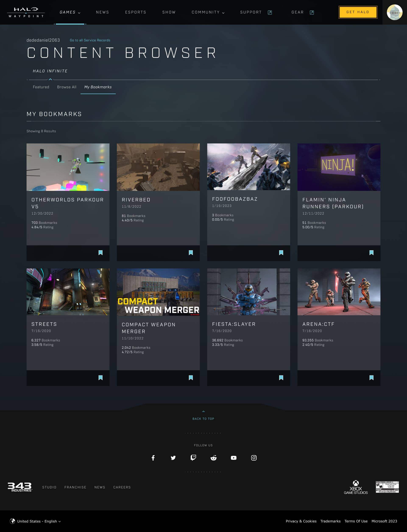Open the Reddit community icon

point(213,458)
